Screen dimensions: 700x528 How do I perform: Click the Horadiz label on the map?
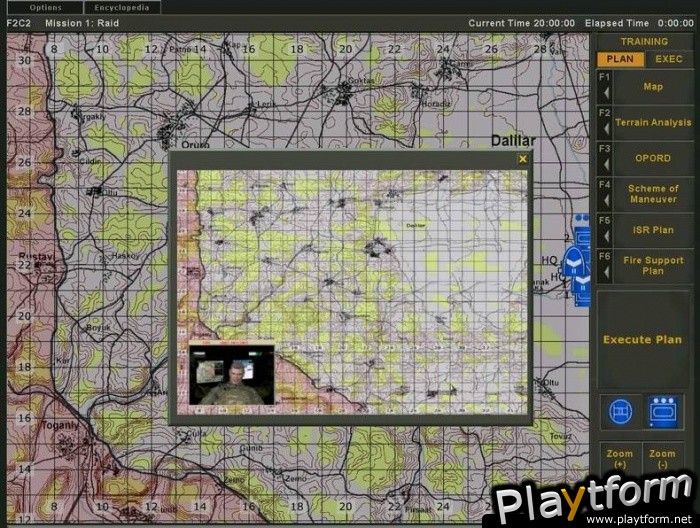coord(436,104)
